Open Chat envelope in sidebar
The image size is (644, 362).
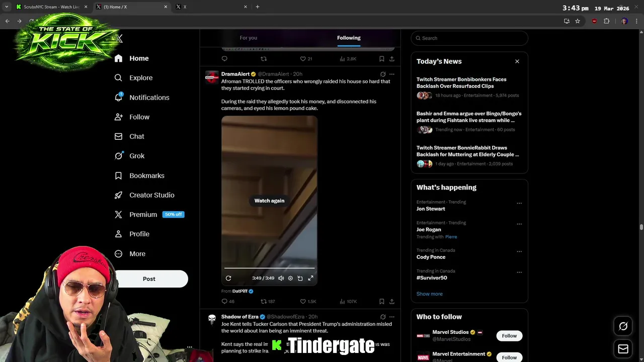point(129,136)
